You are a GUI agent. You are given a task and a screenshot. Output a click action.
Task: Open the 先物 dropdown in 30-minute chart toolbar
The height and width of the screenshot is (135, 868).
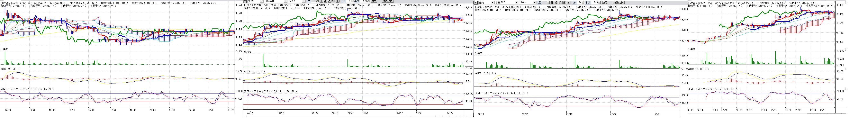tap(493, 3)
